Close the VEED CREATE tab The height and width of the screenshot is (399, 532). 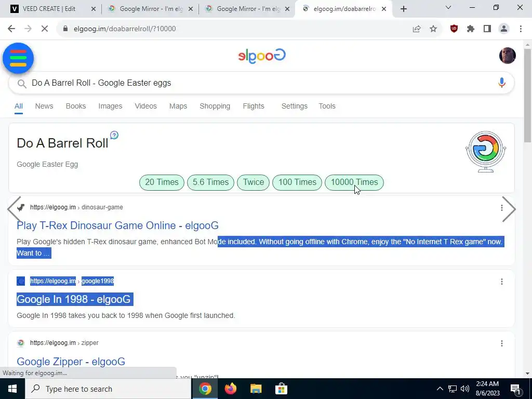tap(94, 9)
